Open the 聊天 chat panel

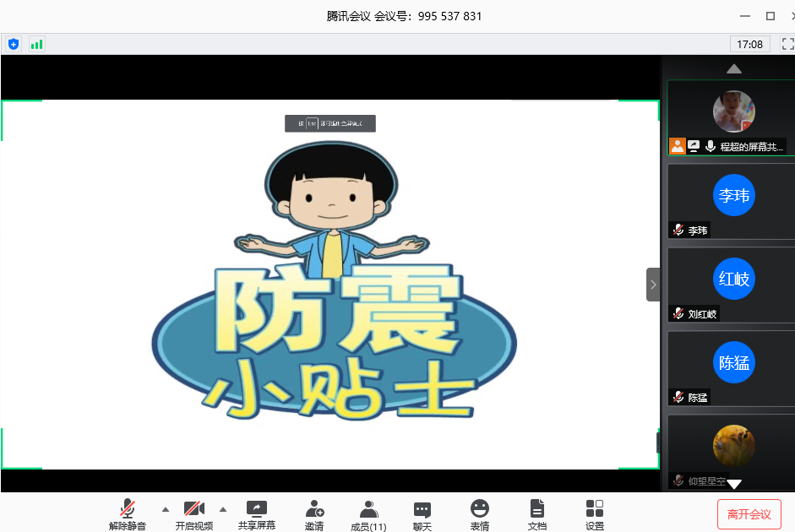(422, 514)
